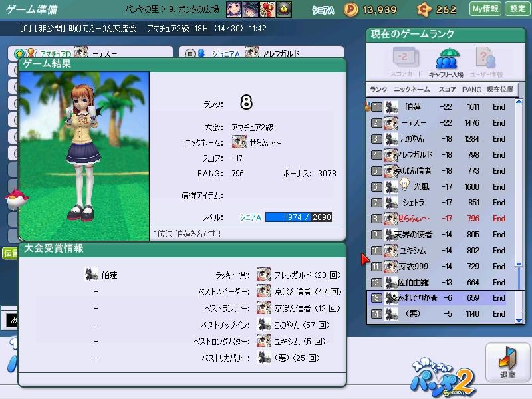Click the character preview image in ゲーム結果
This screenshot has width=532, height=399.
(x=84, y=156)
